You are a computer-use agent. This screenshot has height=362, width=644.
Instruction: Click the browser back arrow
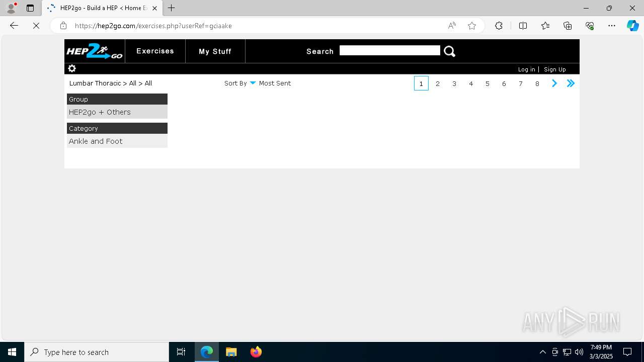[x=14, y=26]
